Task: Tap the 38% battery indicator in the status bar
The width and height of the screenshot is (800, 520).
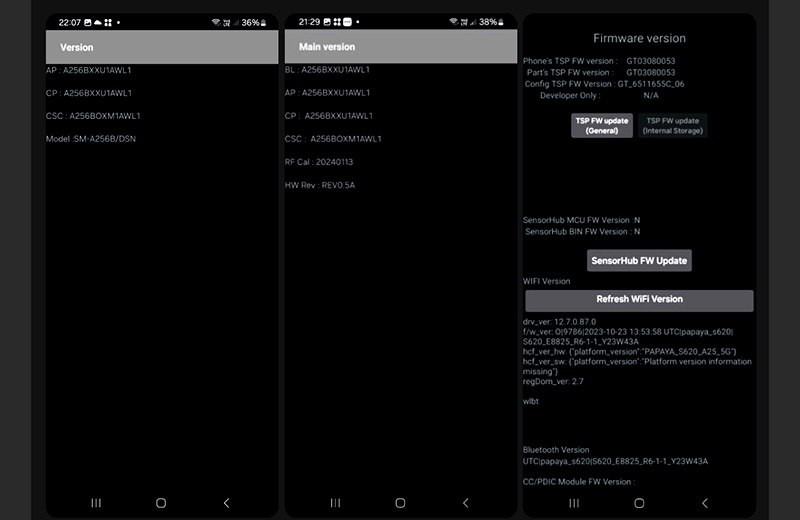Action: tap(491, 22)
